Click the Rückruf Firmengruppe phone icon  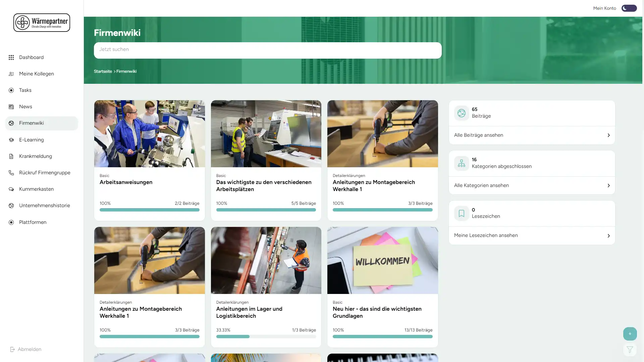[11, 173]
